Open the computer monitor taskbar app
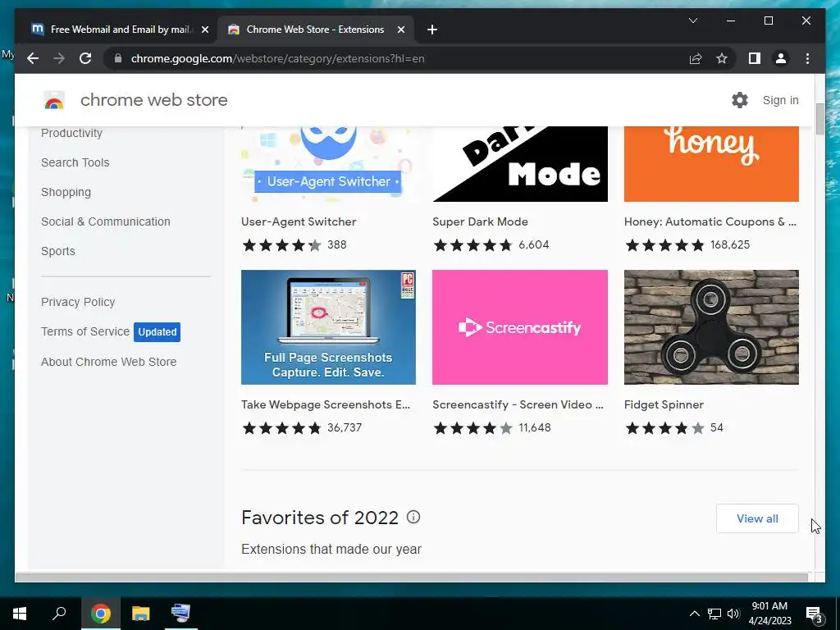The height and width of the screenshot is (630, 840). point(180,614)
